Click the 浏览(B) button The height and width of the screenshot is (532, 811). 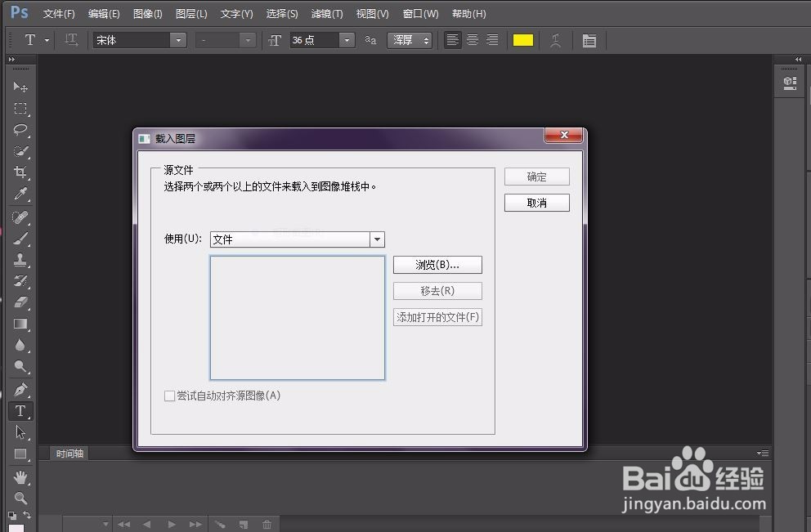click(x=437, y=264)
